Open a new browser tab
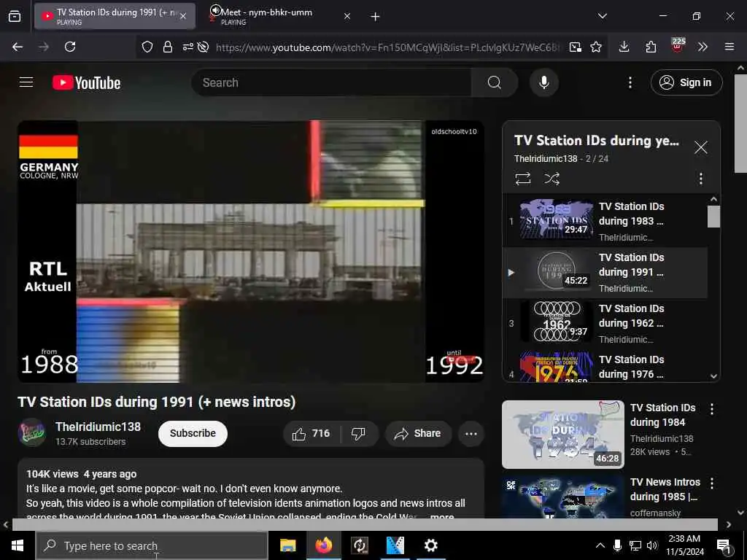 coord(376,17)
